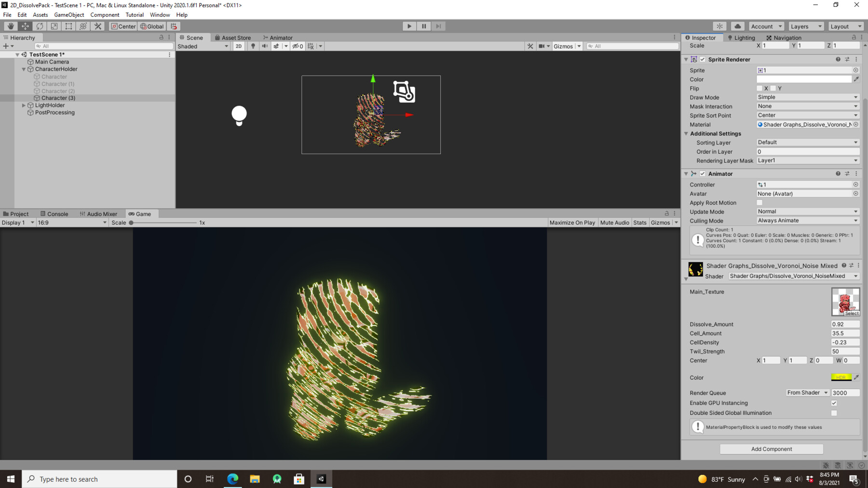The image size is (868, 488).
Task: Select the Scale tool
Action: [x=54, y=26]
